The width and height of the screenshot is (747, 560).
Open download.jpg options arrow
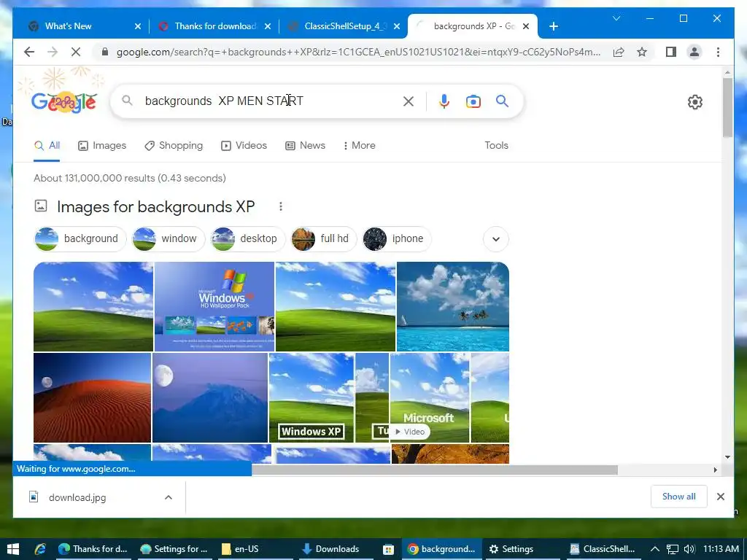pos(169,497)
